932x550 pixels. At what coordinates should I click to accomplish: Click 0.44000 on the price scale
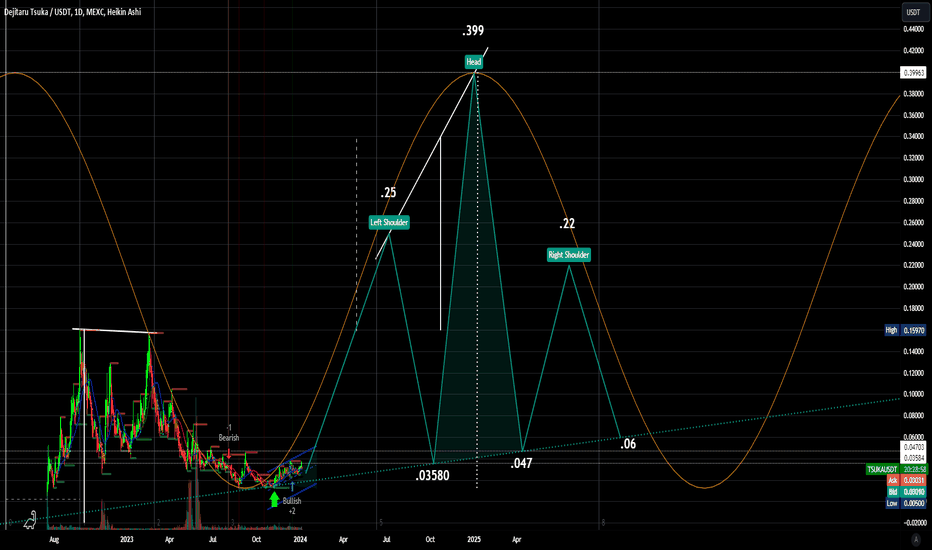coord(914,29)
